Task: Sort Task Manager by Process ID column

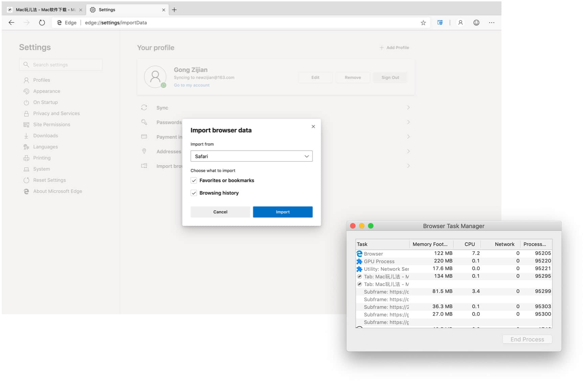Action: tap(536, 244)
